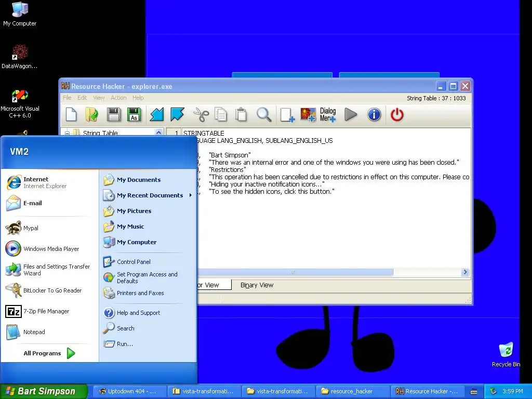The height and width of the screenshot is (399, 532).
Task: Click the New blank script icon in Resource Hacker
Action: pos(71,115)
